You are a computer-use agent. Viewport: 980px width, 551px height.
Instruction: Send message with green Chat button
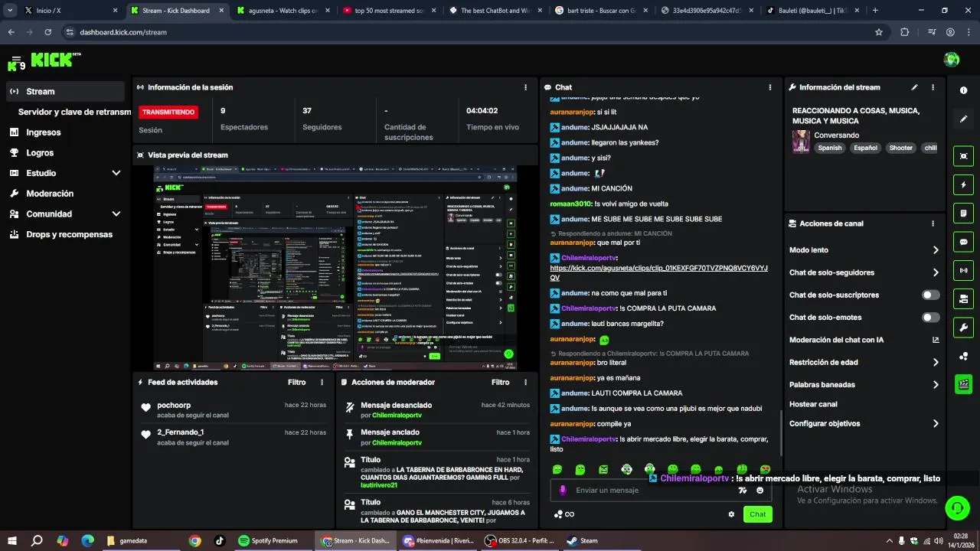[x=758, y=514]
